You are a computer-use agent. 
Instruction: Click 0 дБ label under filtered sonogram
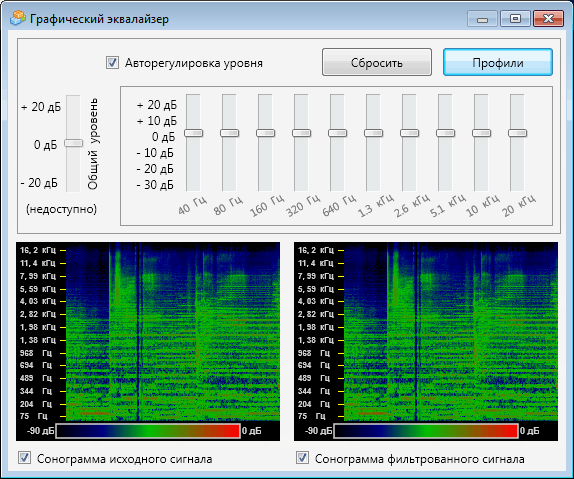tap(529, 431)
